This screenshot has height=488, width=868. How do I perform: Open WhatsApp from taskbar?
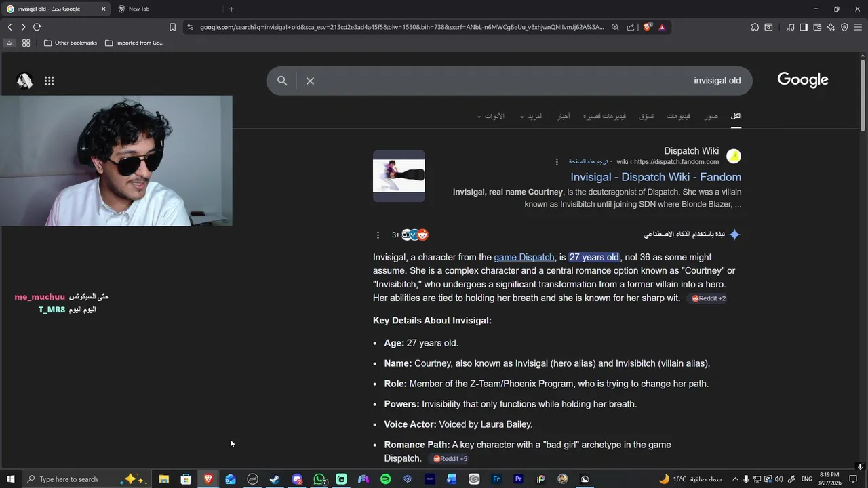tap(319, 479)
